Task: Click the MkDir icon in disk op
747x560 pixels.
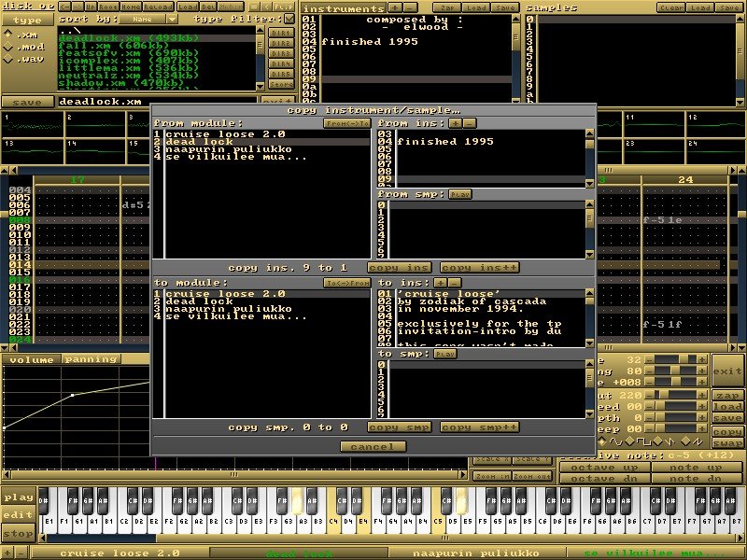Action: [x=229, y=6]
